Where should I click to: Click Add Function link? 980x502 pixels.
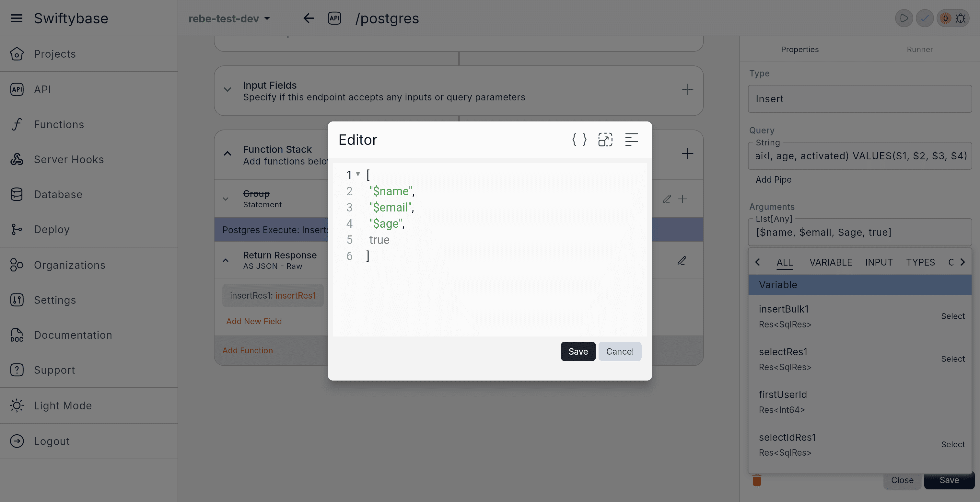click(x=247, y=351)
